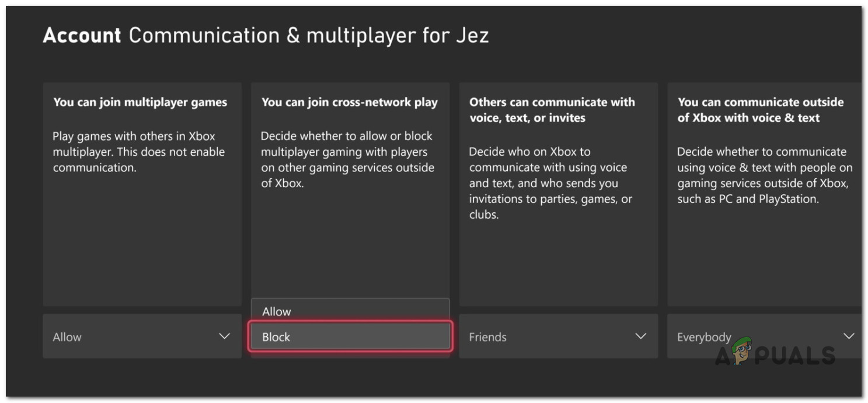Click the "Decide who on Xbox" description
Screen dimensions: 868x403
550,183
